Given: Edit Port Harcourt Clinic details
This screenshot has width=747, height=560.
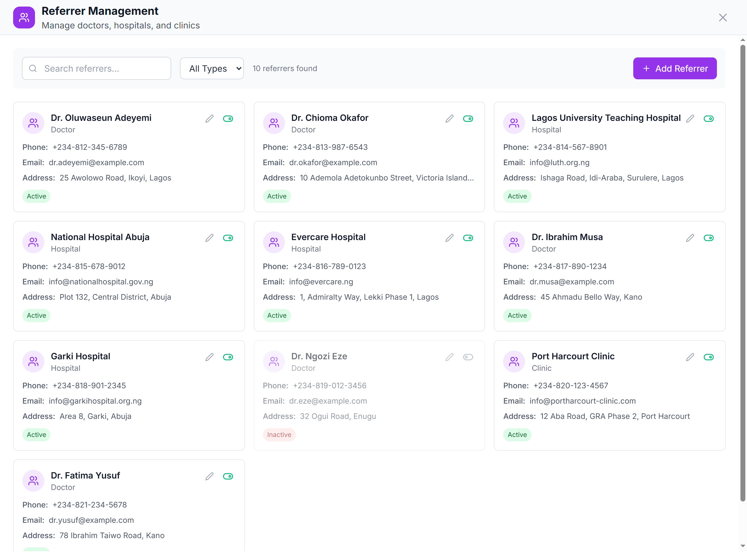Looking at the screenshot, I should pos(690,357).
